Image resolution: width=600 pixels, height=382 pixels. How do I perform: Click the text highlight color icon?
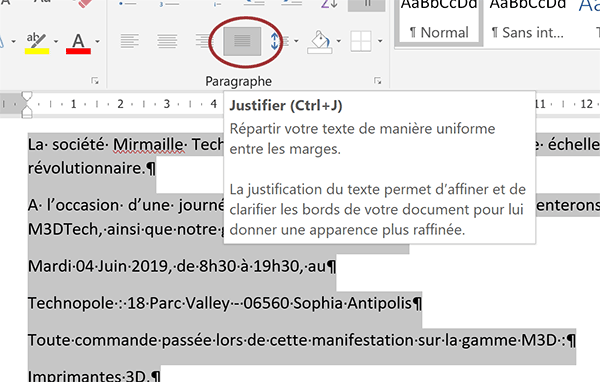tap(37, 43)
